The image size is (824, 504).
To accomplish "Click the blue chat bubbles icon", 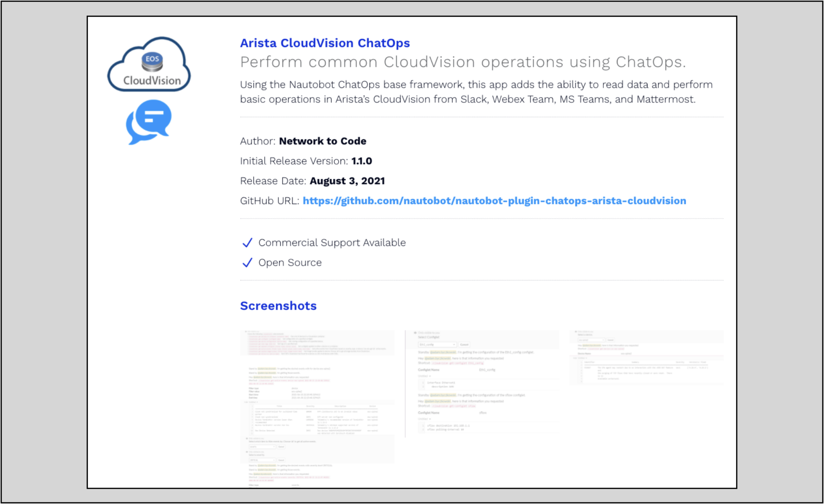I will (x=148, y=122).
